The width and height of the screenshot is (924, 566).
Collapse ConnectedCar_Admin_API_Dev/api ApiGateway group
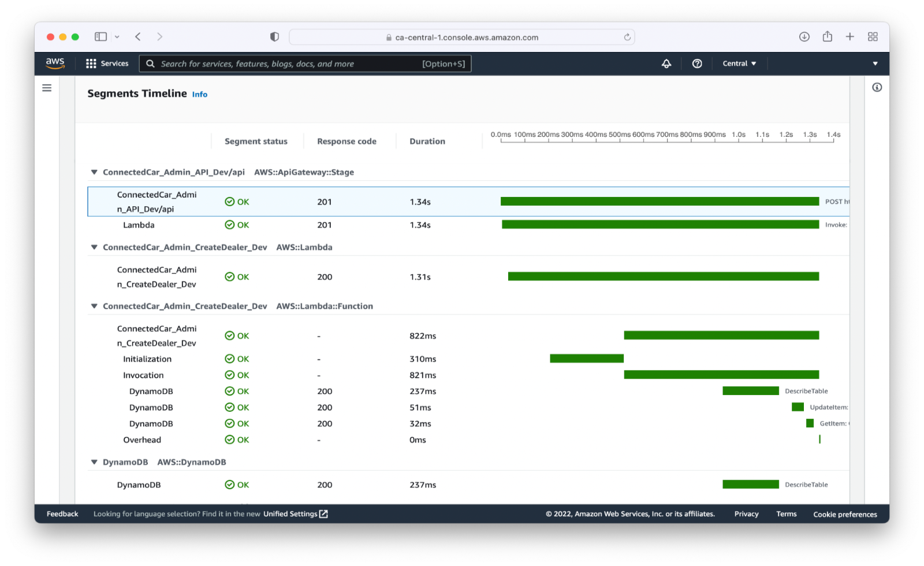[94, 172]
